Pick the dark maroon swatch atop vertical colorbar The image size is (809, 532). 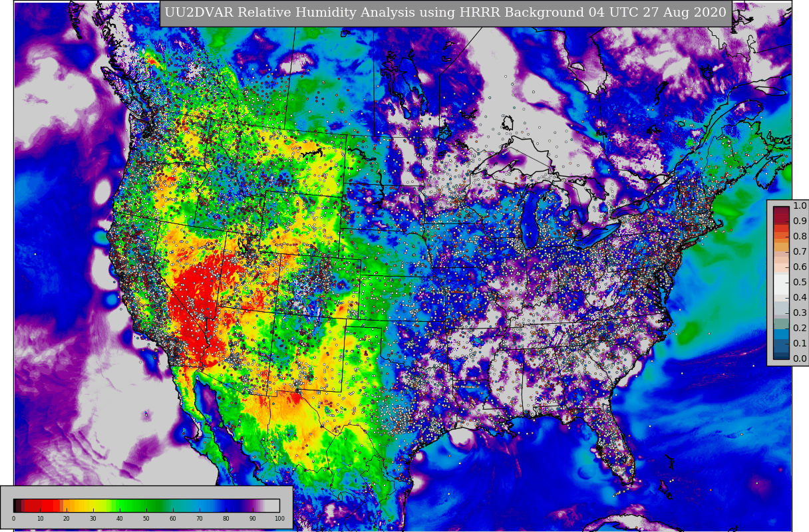[x=781, y=210]
